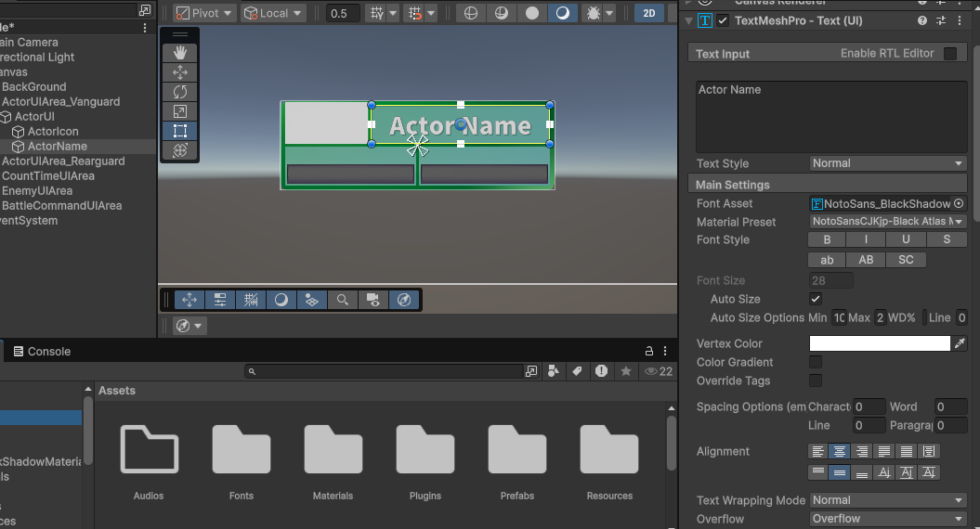Enable the Color Gradient checkbox
Image resolution: width=980 pixels, height=529 pixels.
(x=816, y=362)
